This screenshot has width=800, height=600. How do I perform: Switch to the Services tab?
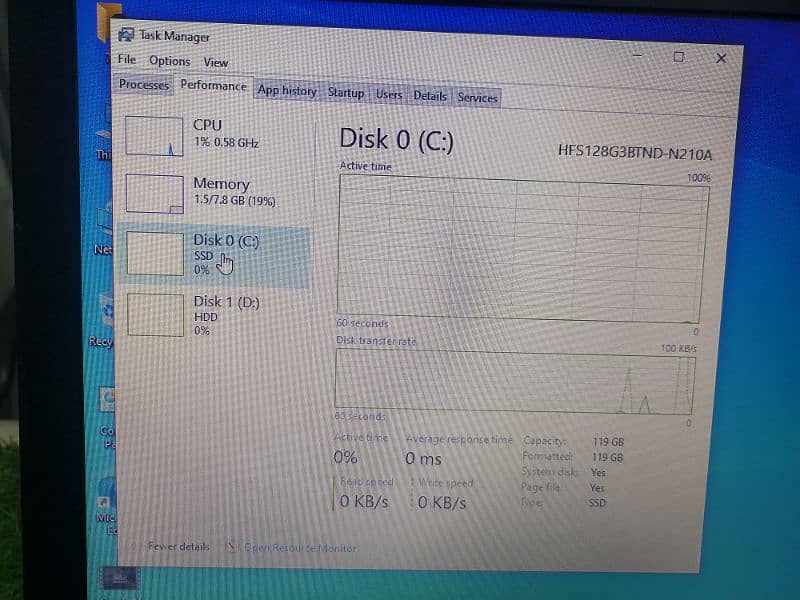coord(477,97)
